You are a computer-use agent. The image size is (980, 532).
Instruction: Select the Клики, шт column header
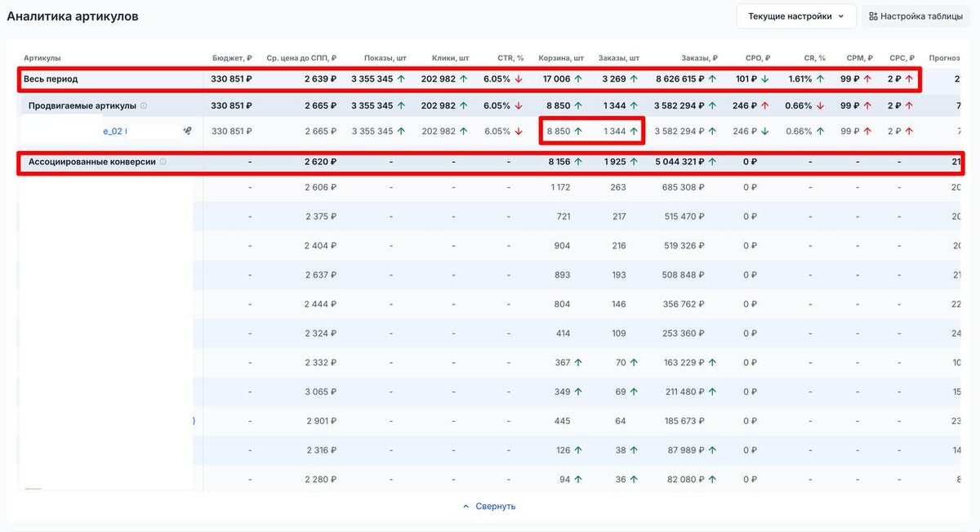tap(450, 58)
